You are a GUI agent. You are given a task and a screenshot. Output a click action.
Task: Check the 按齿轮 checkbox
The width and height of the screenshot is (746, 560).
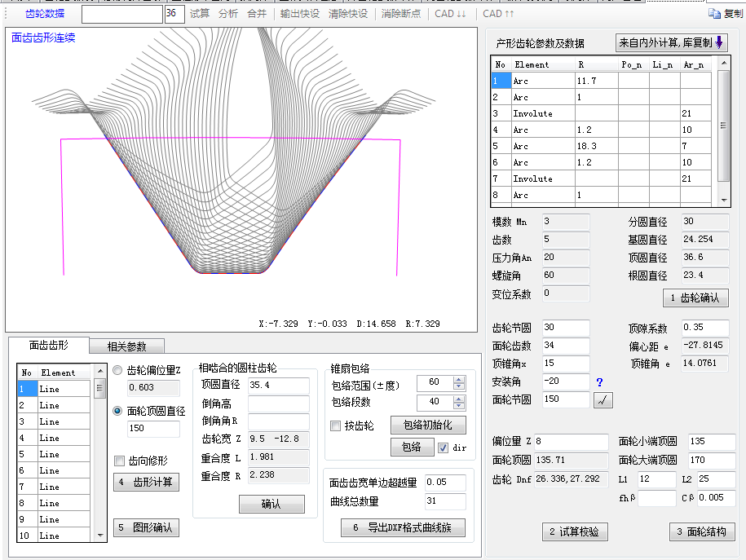pyautogui.click(x=335, y=426)
